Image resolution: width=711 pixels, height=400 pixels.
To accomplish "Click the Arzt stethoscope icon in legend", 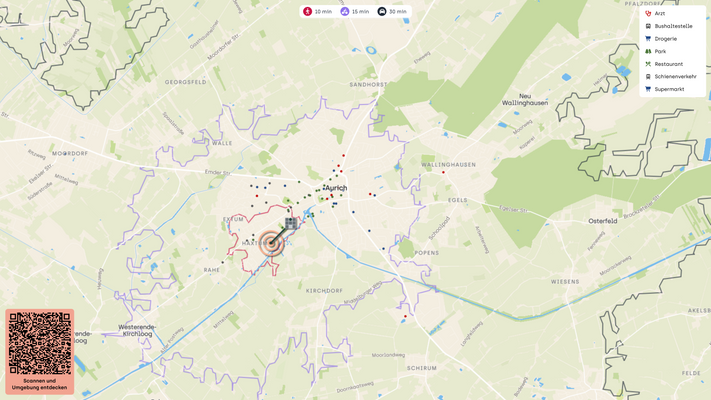I will [x=648, y=14].
